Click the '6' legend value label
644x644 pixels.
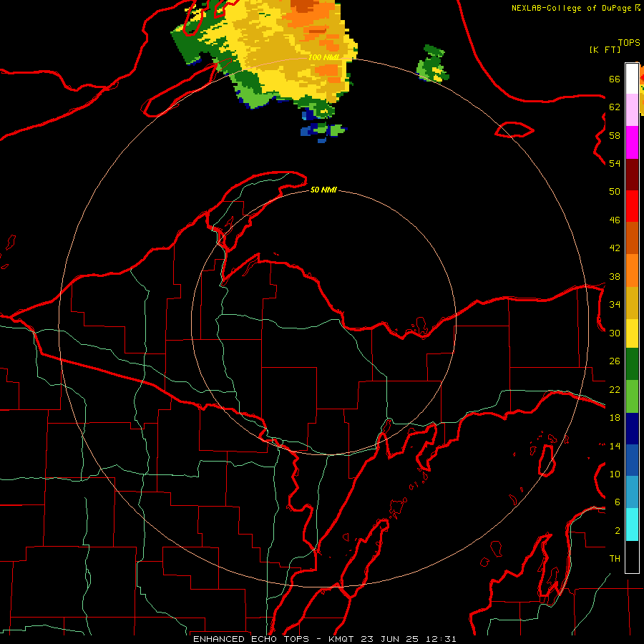point(618,502)
